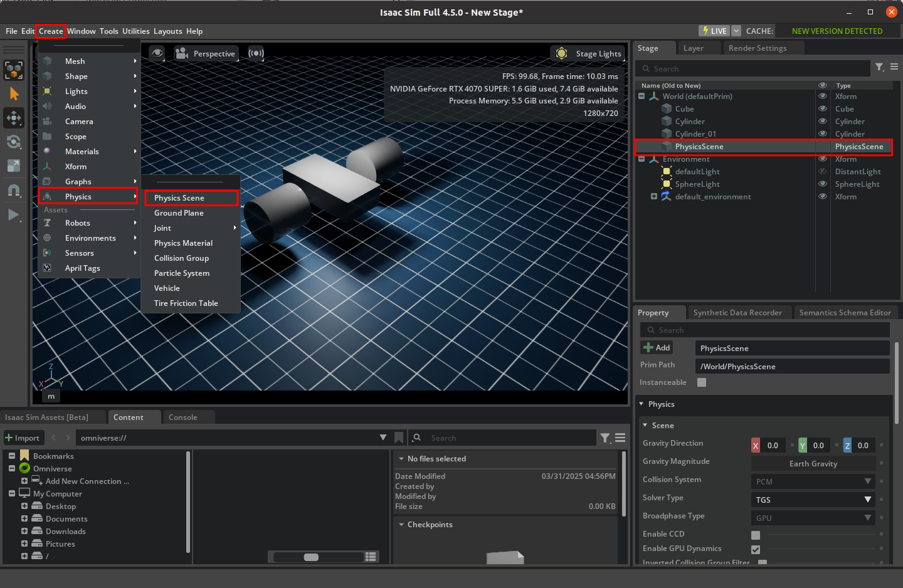
Task: Toggle visibility eye for Cylinder prim
Action: pos(823,121)
